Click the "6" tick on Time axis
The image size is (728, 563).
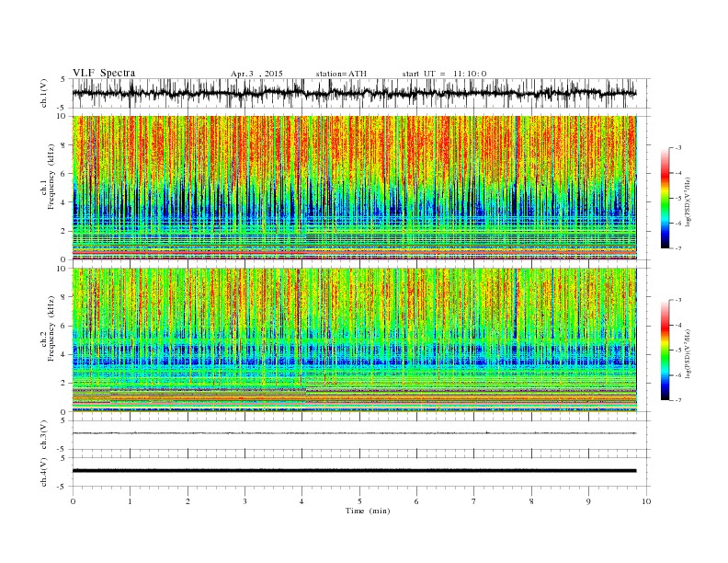[416, 501]
